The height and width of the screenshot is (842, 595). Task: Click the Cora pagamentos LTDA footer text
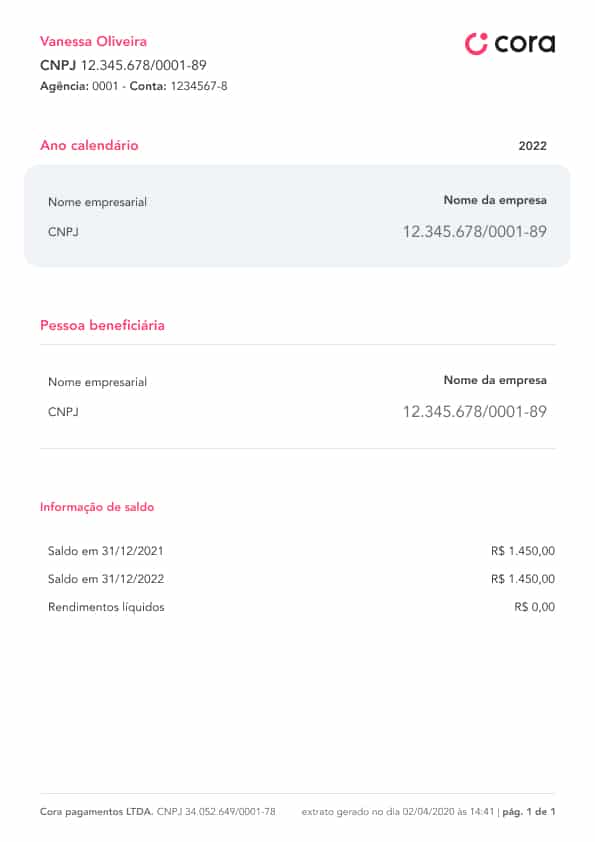tap(97, 811)
